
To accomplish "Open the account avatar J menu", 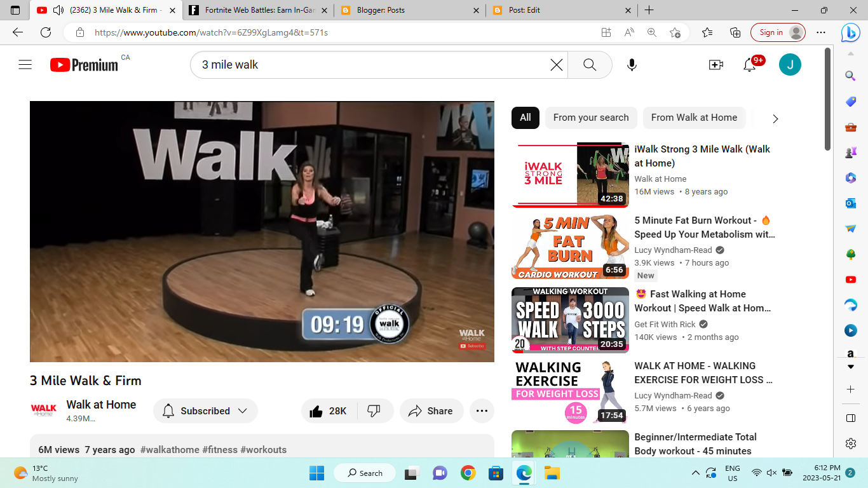I will coord(790,65).
